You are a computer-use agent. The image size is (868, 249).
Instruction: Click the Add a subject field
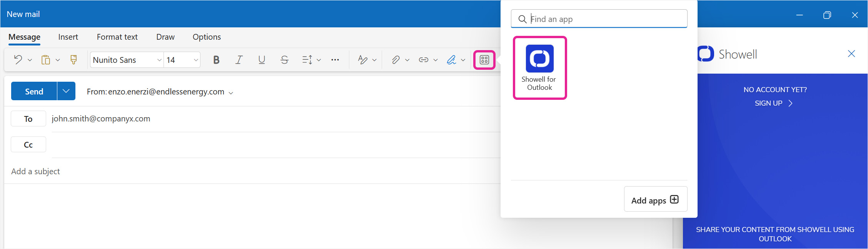[252, 171]
